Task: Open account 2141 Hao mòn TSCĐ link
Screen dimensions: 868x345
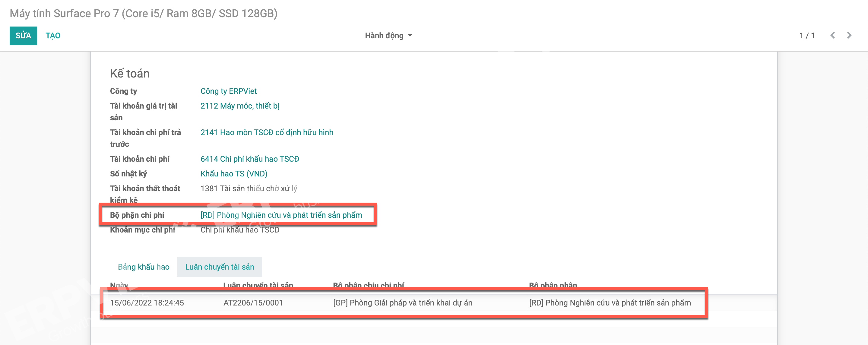Action: click(267, 132)
